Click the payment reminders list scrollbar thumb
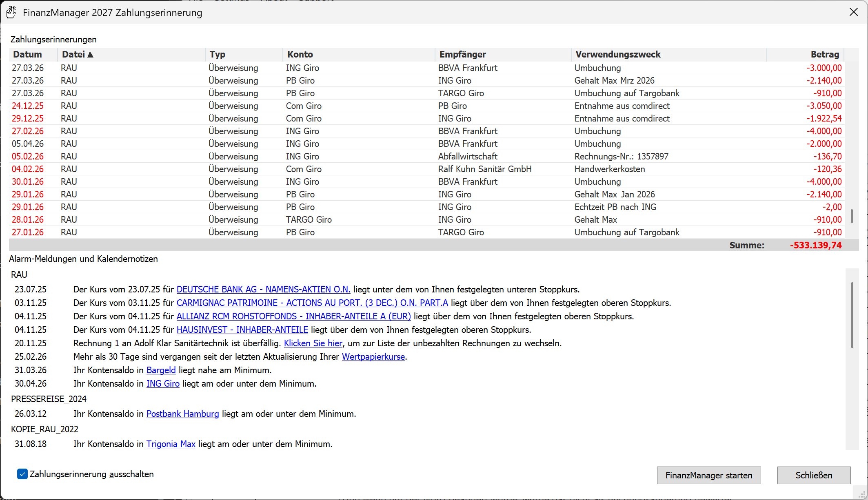This screenshot has width=868, height=500. coord(852,216)
